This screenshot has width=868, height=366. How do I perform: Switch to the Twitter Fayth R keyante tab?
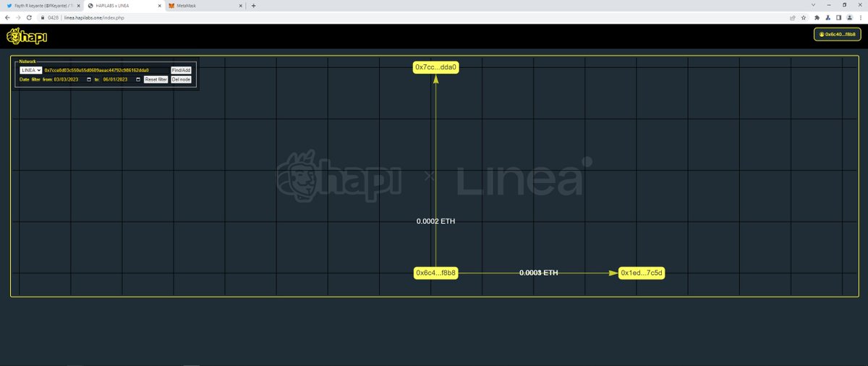[41, 5]
